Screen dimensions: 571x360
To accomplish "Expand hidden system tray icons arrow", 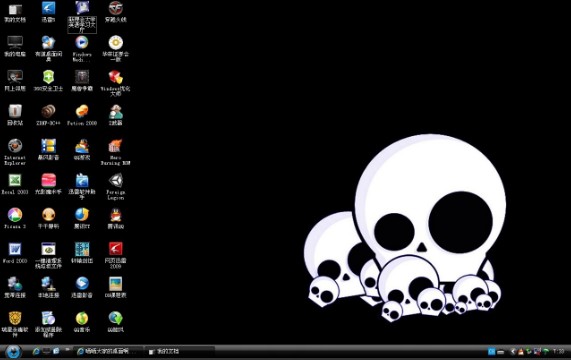I will click(513, 352).
